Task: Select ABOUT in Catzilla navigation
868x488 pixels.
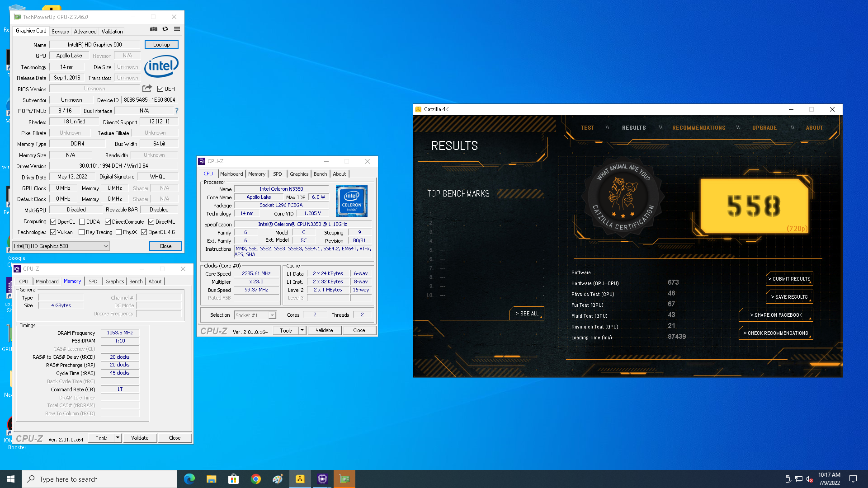Action: [814, 128]
